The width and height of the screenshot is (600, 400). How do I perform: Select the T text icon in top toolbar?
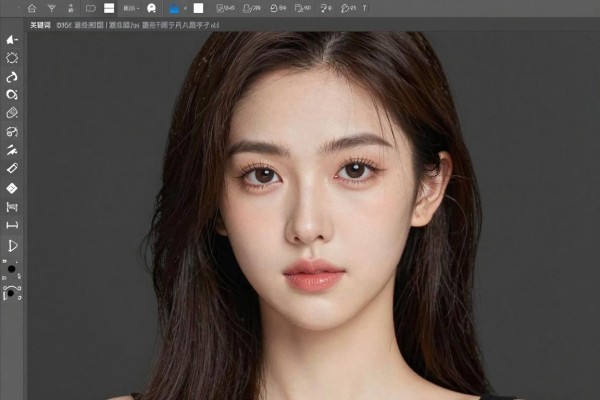coord(365,8)
